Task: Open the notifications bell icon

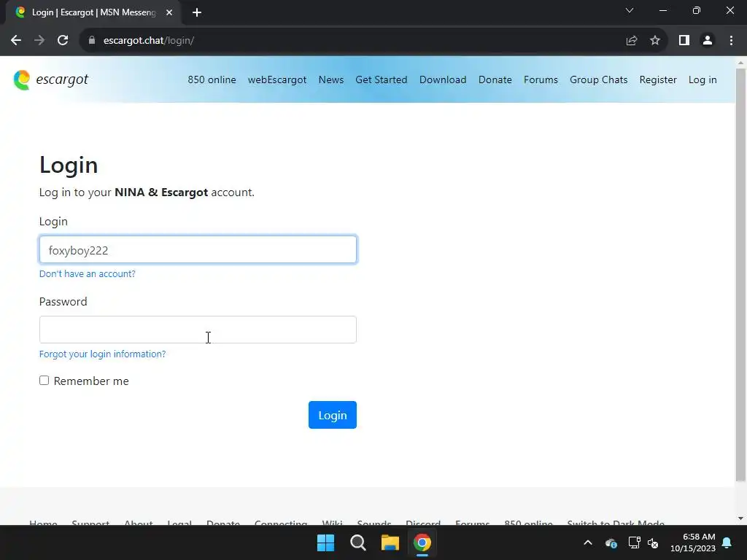Action: (727, 542)
